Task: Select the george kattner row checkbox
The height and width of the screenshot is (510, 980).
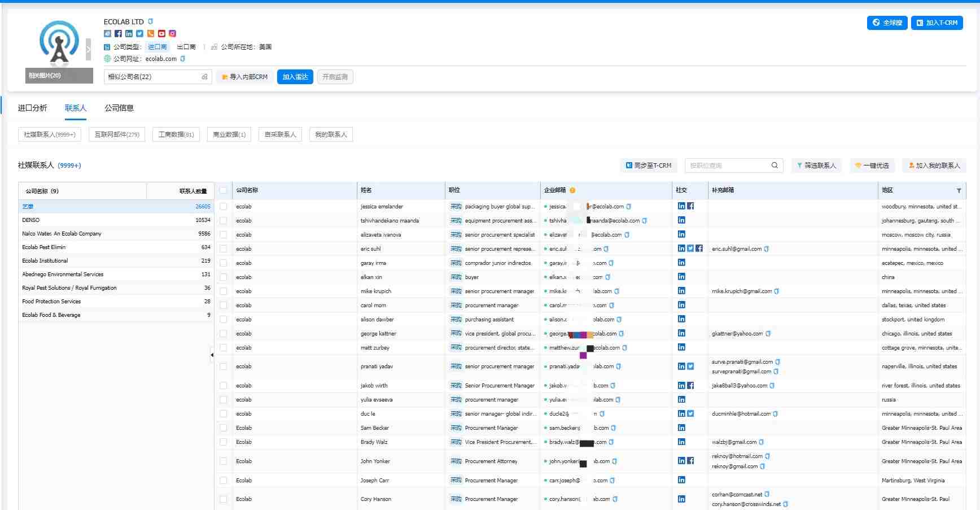Action: point(224,333)
